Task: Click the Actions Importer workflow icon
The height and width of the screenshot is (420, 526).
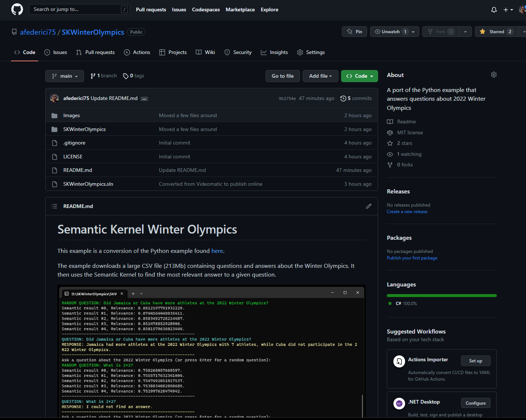Action: [399, 361]
